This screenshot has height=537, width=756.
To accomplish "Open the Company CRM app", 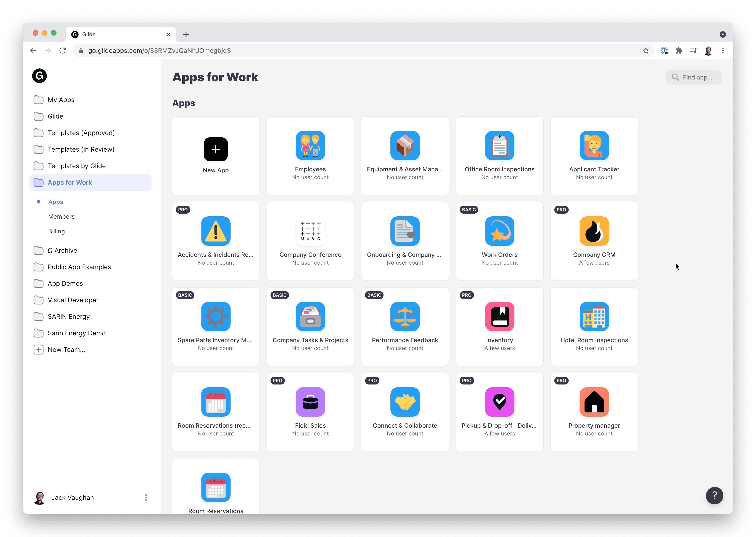I will point(594,241).
